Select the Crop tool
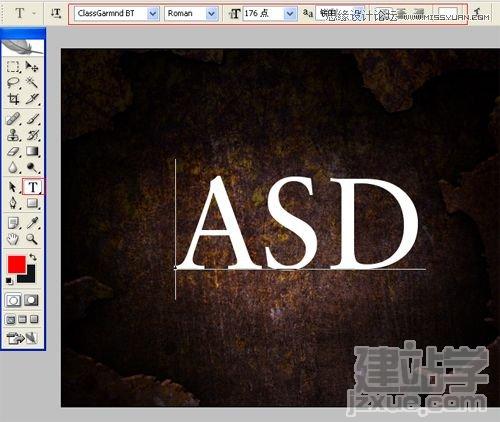 (x=13, y=99)
